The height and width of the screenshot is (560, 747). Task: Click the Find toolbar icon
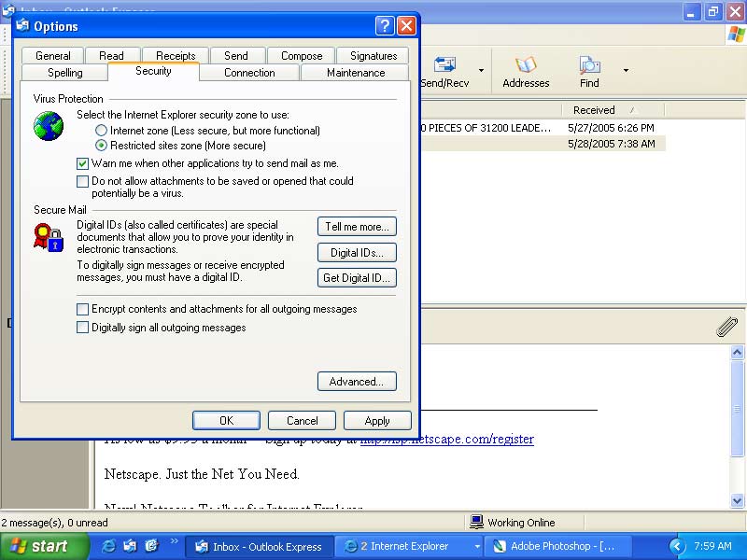pos(589,65)
